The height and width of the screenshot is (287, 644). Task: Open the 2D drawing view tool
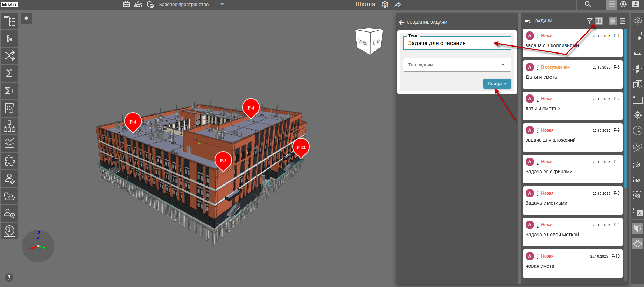click(9, 108)
